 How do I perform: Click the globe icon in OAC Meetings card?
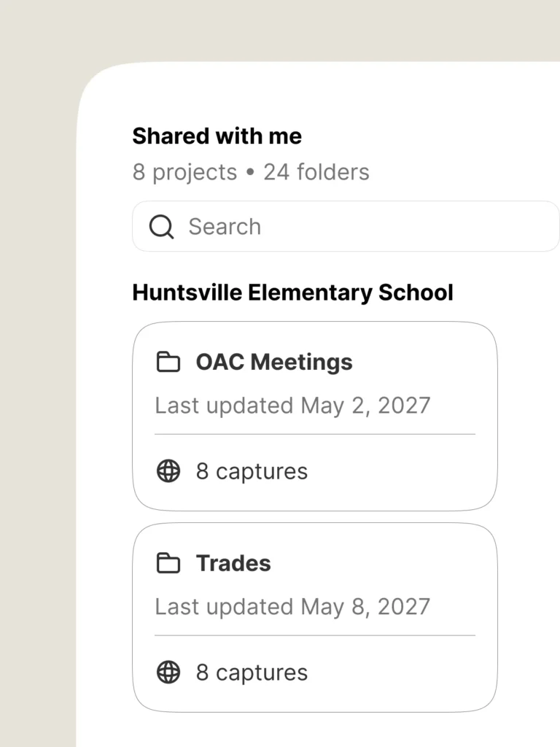pyautogui.click(x=168, y=471)
